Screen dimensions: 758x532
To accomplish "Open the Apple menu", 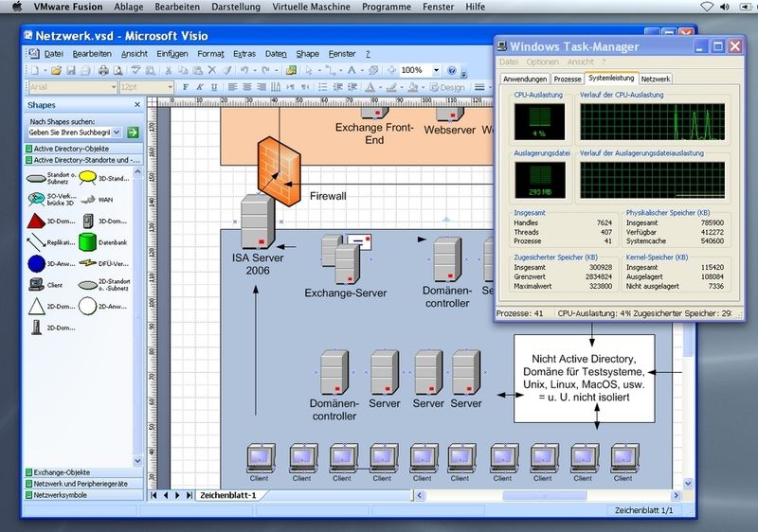I will click(x=17, y=7).
